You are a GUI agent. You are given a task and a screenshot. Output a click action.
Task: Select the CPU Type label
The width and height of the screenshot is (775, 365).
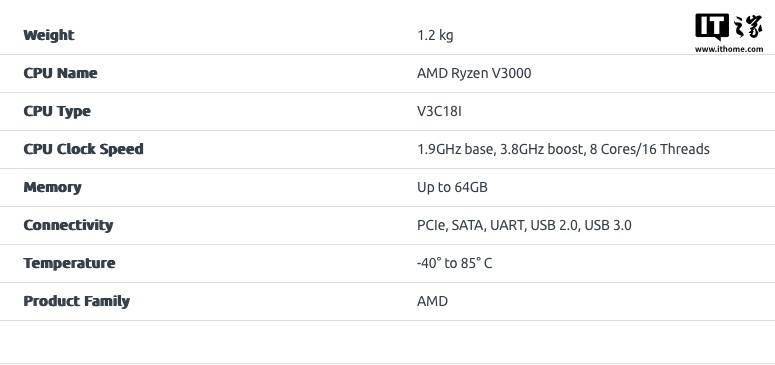tap(57, 111)
